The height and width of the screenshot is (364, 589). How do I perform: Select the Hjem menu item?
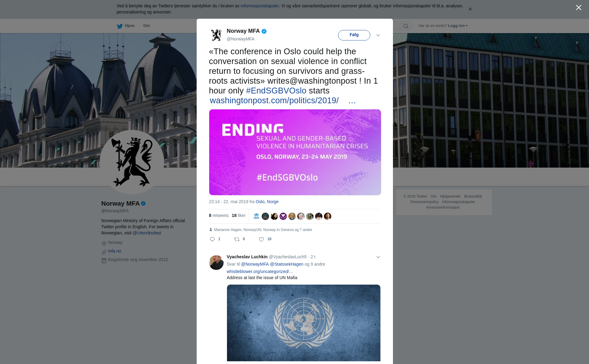coord(129,26)
